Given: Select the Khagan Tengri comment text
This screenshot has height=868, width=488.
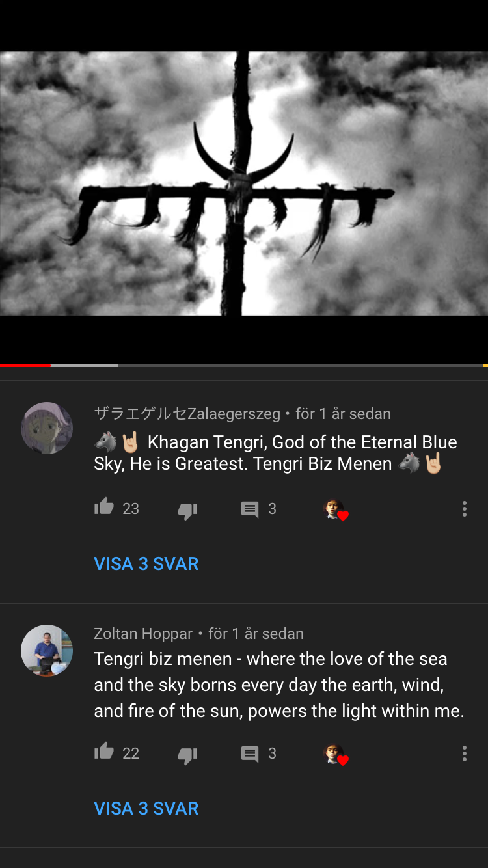Looking at the screenshot, I should point(276,453).
